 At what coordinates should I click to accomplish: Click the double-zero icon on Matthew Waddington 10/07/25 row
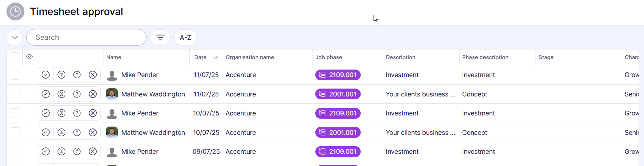coord(61,133)
